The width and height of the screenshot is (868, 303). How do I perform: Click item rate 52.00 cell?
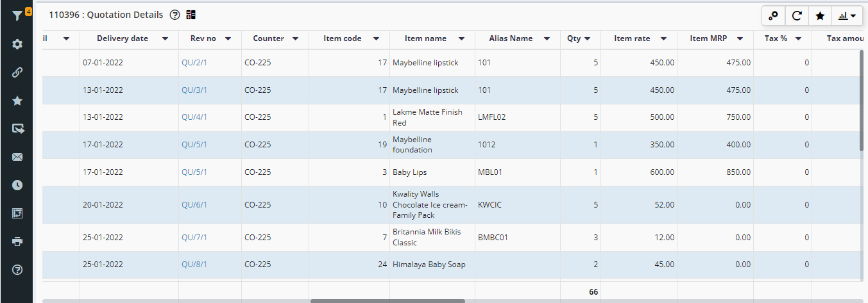[x=639, y=205]
